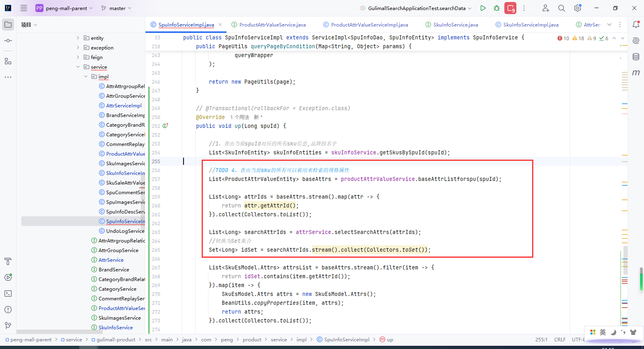Viewport: 644px width, 349px height.
Task: Switch to SkuInfoService.java tab
Action: [x=452, y=25]
